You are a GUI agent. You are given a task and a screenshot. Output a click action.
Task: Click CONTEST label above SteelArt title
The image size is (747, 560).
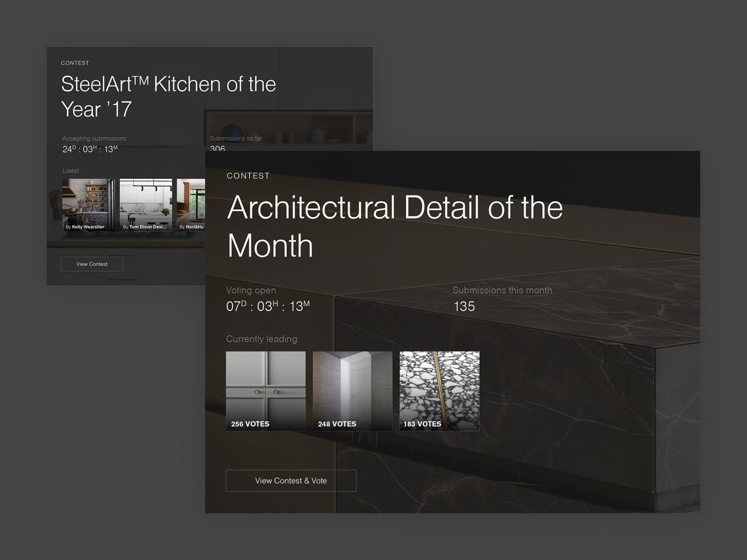coord(75,63)
